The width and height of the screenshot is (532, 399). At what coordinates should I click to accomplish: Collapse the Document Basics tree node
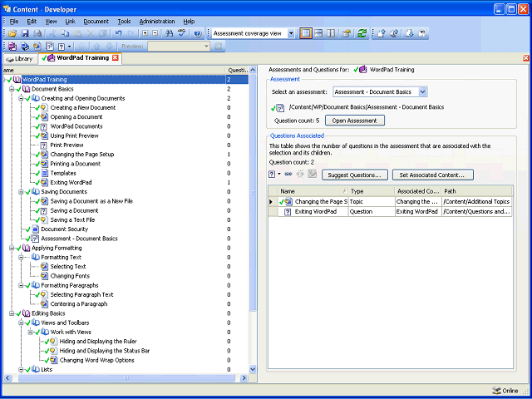[12, 89]
